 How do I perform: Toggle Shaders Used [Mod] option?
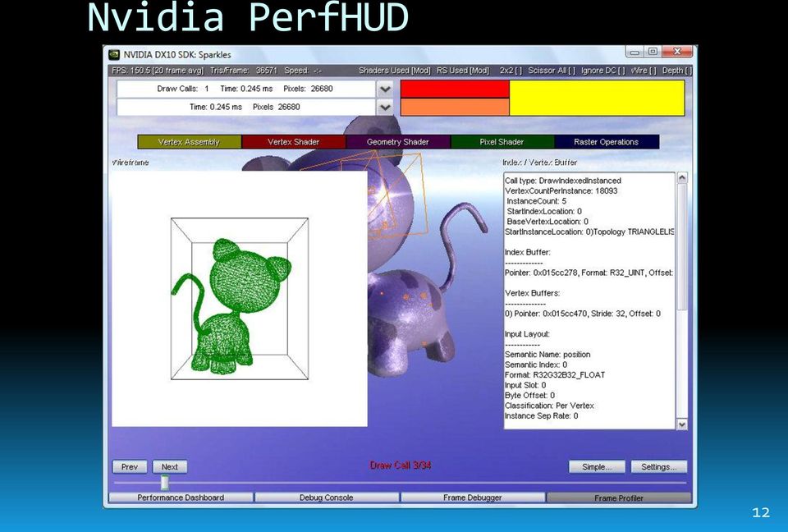tap(395, 71)
